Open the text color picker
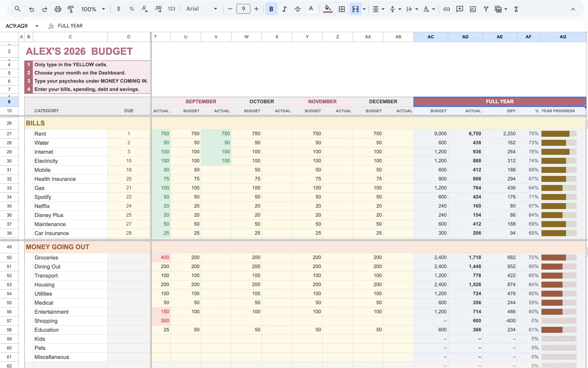 (x=311, y=9)
